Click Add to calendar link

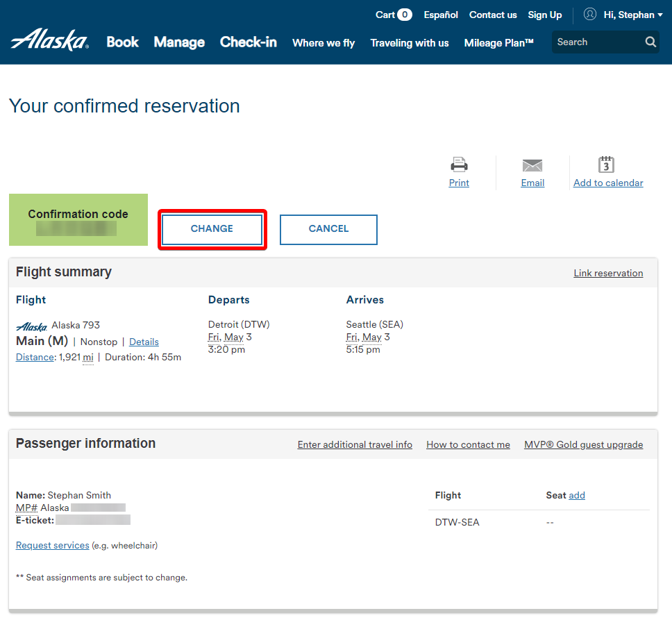point(608,183)
